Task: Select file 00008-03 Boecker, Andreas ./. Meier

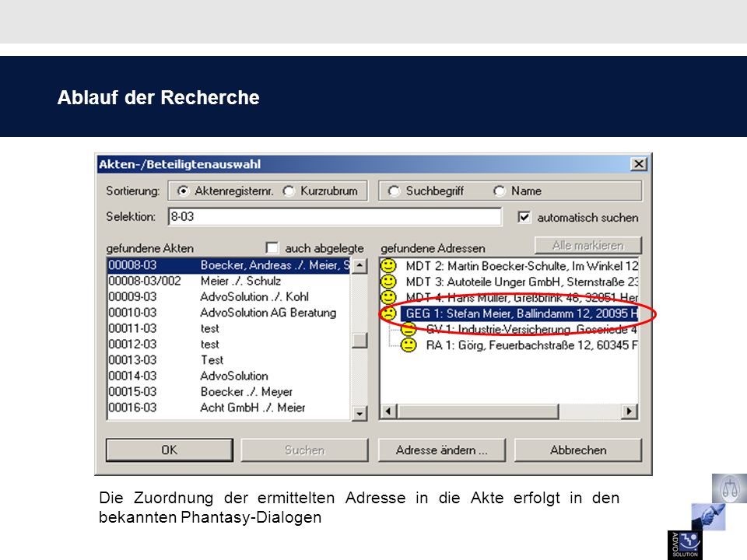Action: pos(229,265)
